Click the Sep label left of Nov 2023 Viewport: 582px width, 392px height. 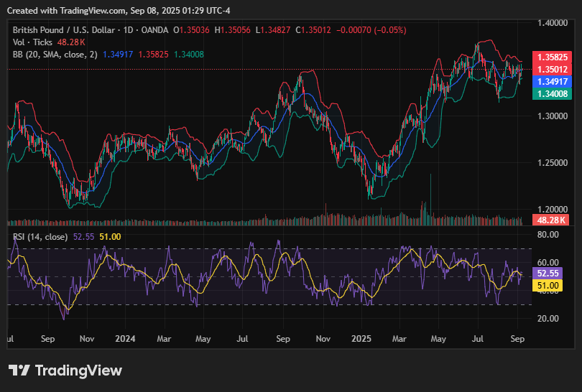[x=48, y=339]
